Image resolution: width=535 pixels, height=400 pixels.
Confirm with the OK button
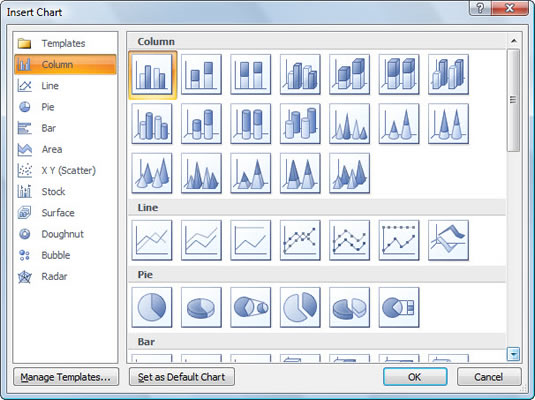(x=415, y=377)
